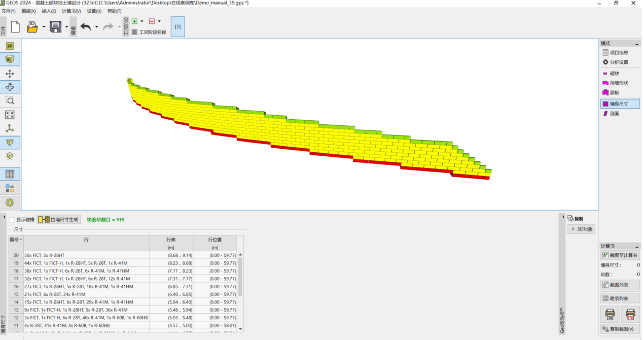
Task: Enable the 显示碰撞 checkbox
Action: pyautogui.click(x=12, y=220)
